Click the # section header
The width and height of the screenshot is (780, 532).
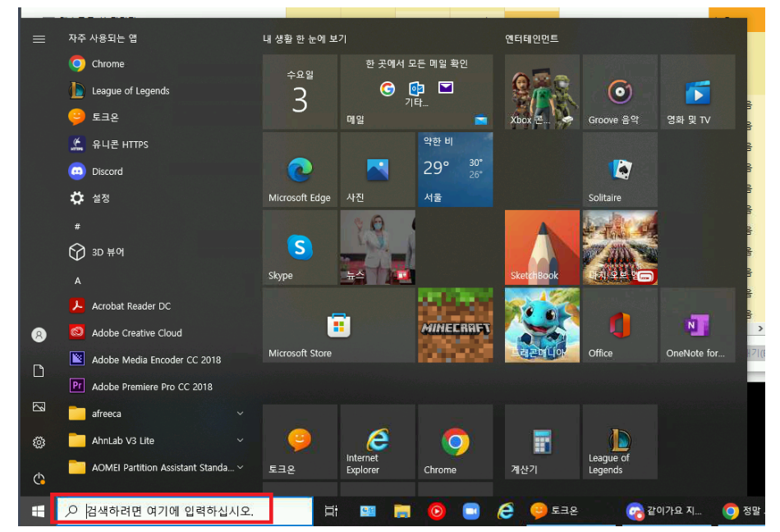pyautogui.click(x=77, y=227)
